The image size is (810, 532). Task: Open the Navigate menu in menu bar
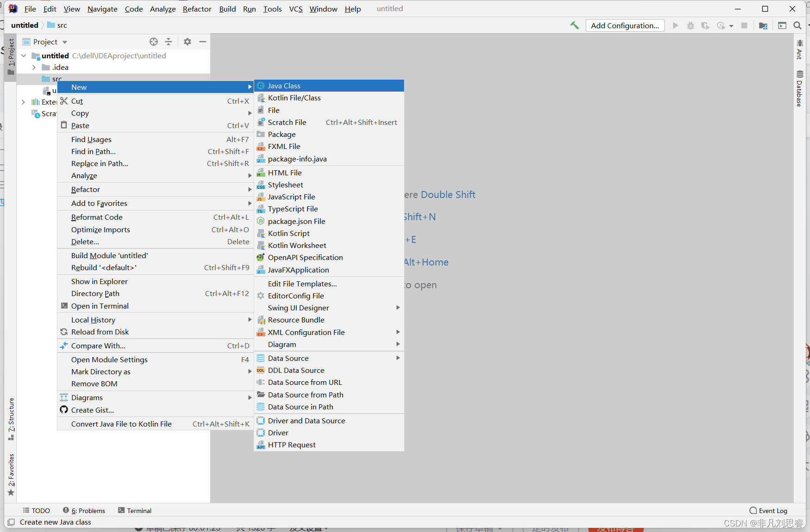(102, 9)
